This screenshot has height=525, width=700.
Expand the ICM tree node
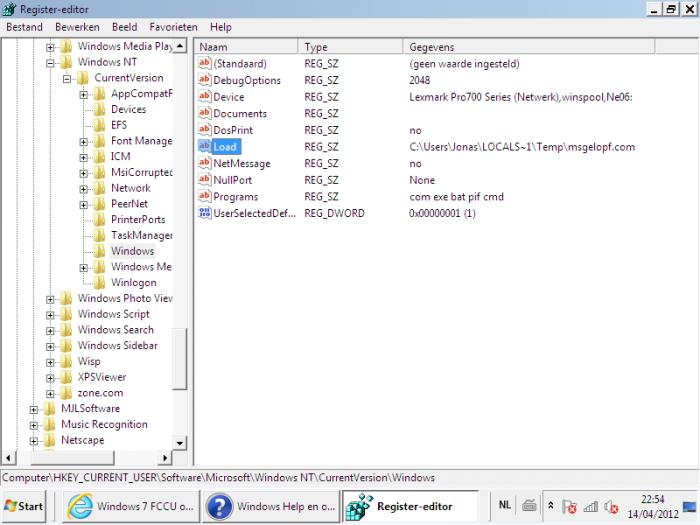click(83, 157)
